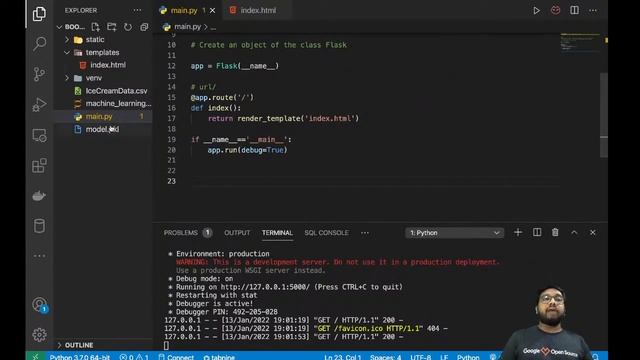Refresh the explorer file tree
This screenshot has width=640, height=360.
(x=128, y=27)
